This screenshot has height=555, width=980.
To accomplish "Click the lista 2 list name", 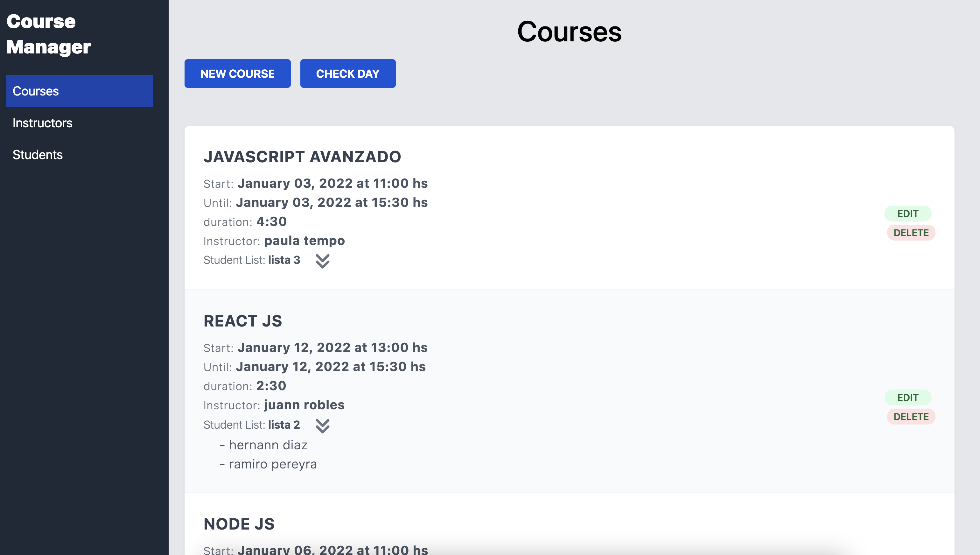I will click(x=284, y=425).
